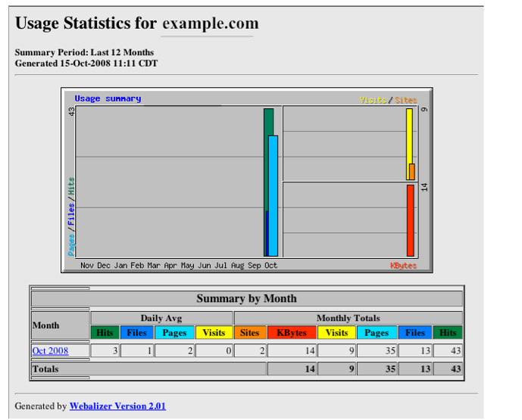The image size is (522, 420).
Task: Click the Daily Avg group header
Action: [161, 318]
